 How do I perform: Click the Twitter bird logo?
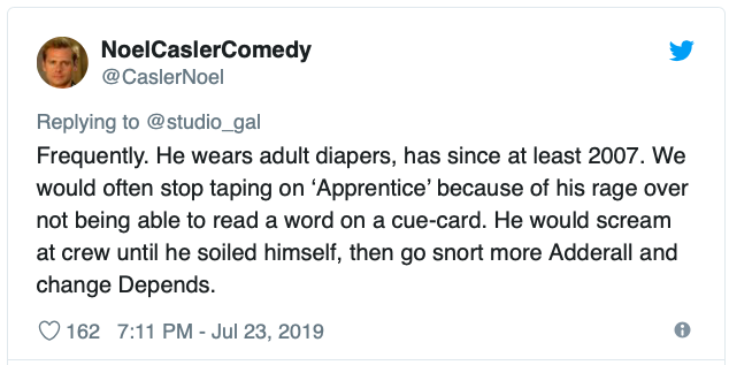tap(681, 51)
